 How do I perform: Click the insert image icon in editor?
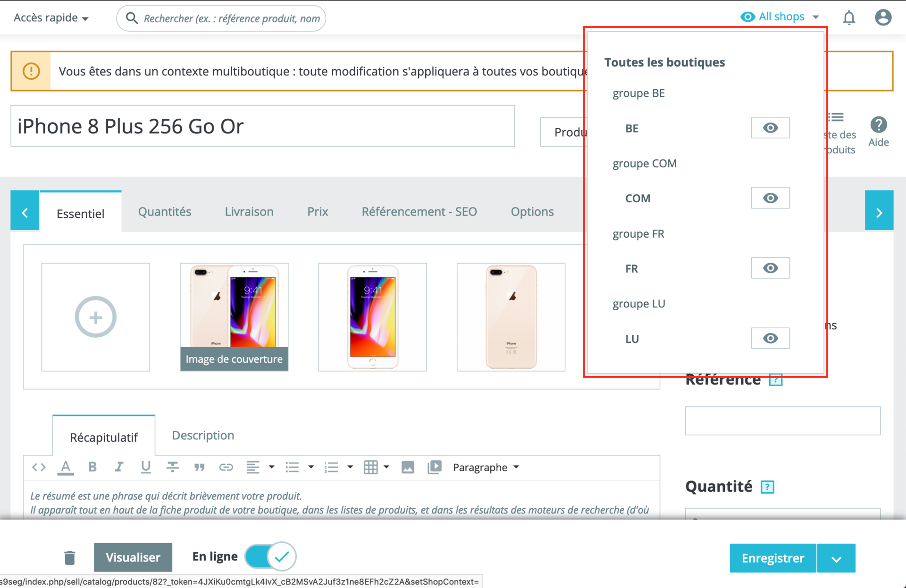click(x=408, y=467)
